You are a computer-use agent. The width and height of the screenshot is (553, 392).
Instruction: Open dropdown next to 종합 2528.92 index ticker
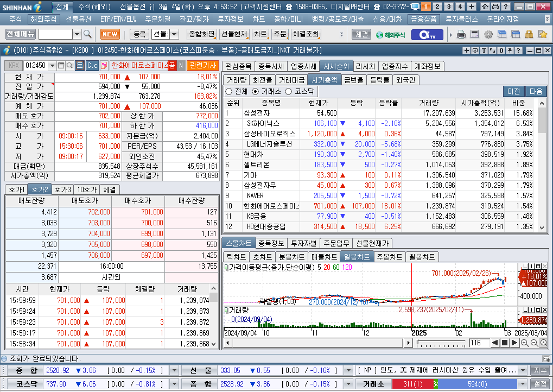point(174,370)
